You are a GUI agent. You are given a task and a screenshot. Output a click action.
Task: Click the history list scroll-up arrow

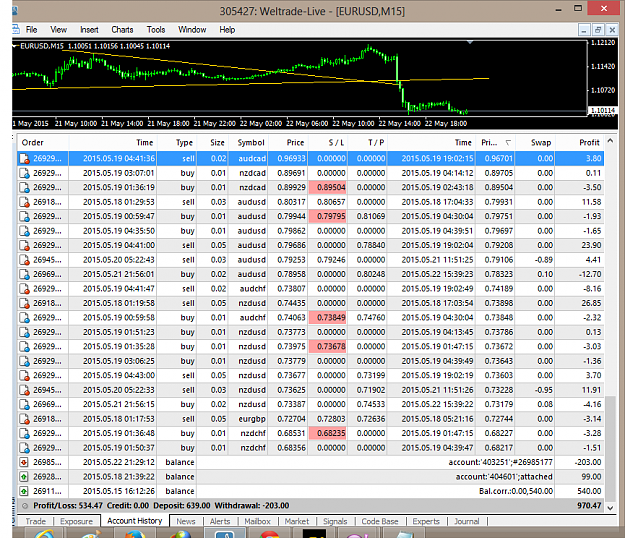coord(610,141)
